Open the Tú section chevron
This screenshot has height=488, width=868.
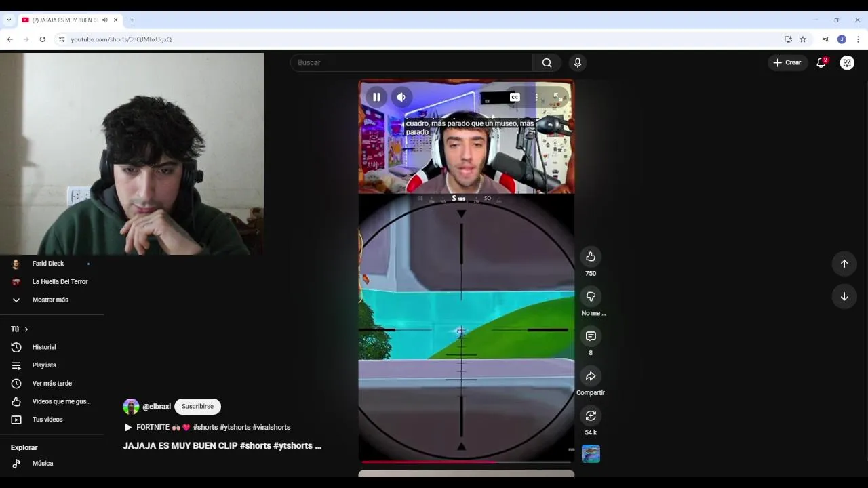26,329
